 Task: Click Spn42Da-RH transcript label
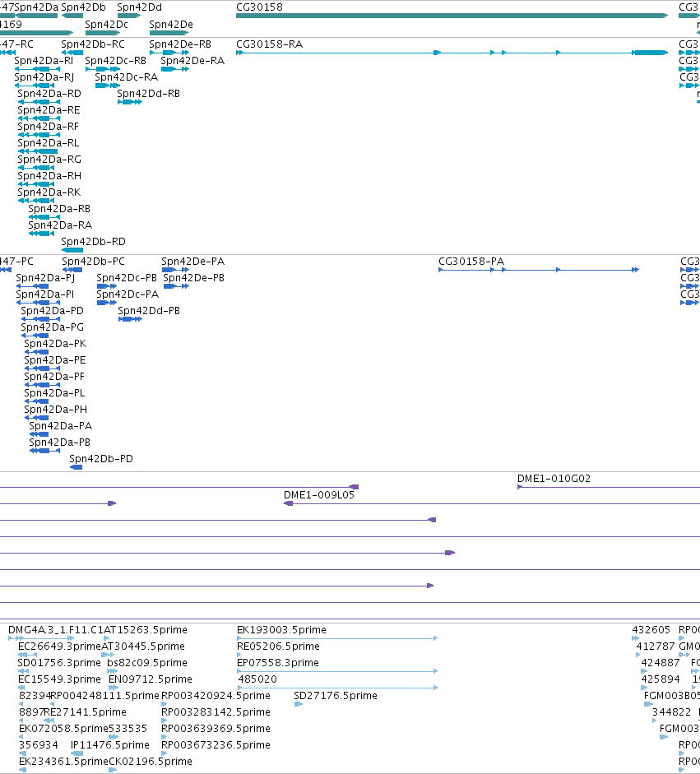pyautogui.click(x=49, y=176)
